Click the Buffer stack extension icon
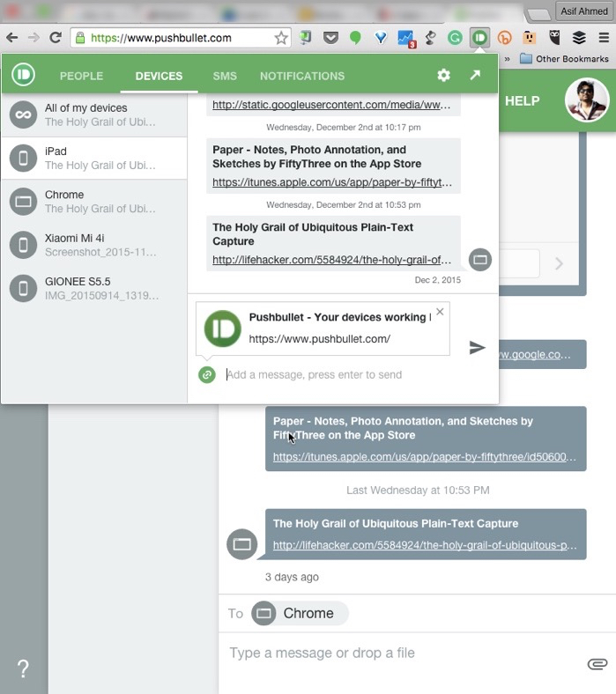This screenshot has width=616, height=694. tap(579, 38)
